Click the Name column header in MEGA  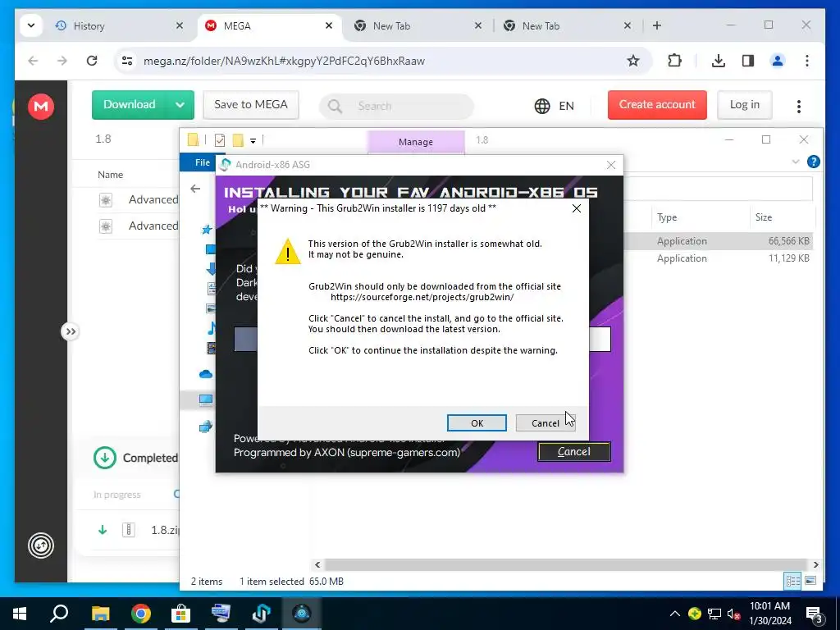click(x=111, y=175)
